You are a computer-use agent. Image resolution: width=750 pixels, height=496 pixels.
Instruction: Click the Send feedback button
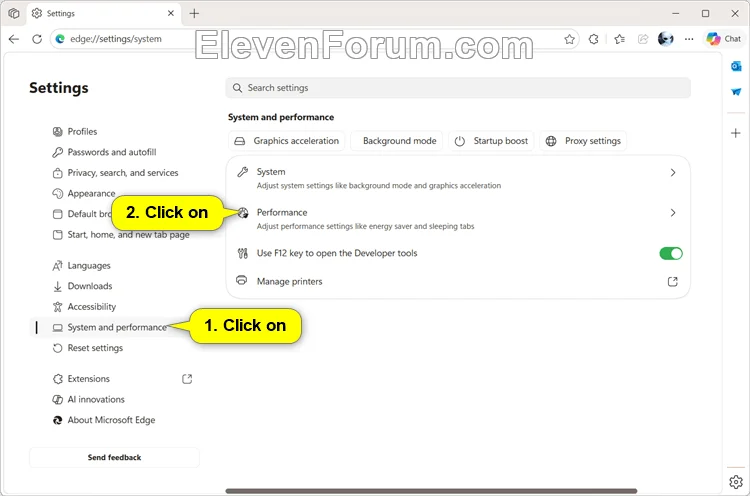coord(114,457)
